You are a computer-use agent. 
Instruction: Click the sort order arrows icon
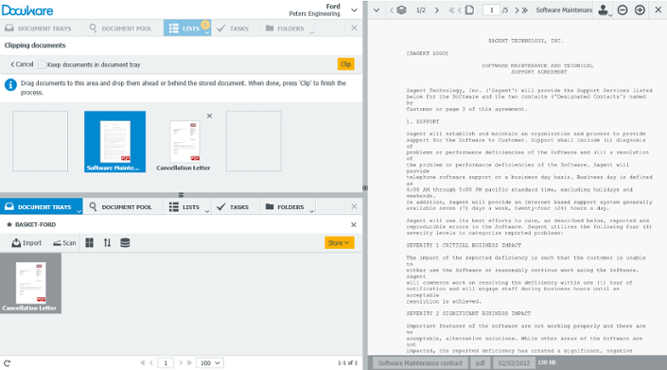pyautogui.click(x=107, y=243)
